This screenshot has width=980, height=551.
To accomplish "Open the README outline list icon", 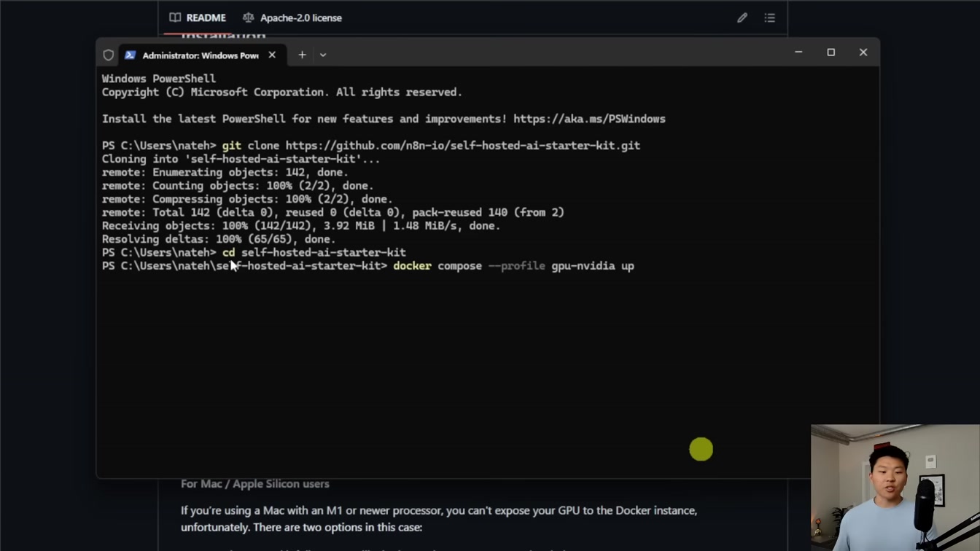I will [x=770, y=17].
